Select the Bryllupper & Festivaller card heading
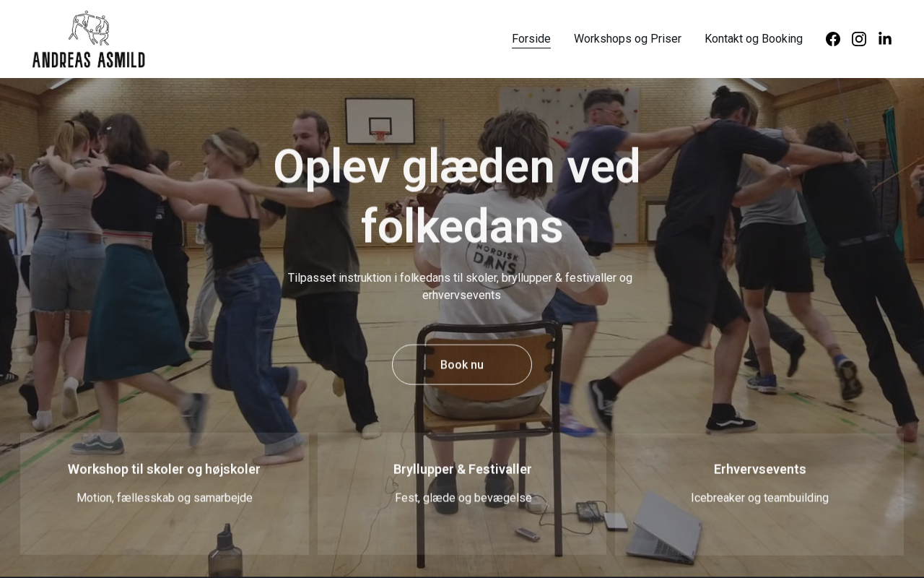This screenshot has width=924, height=578. tap(462, 470)
